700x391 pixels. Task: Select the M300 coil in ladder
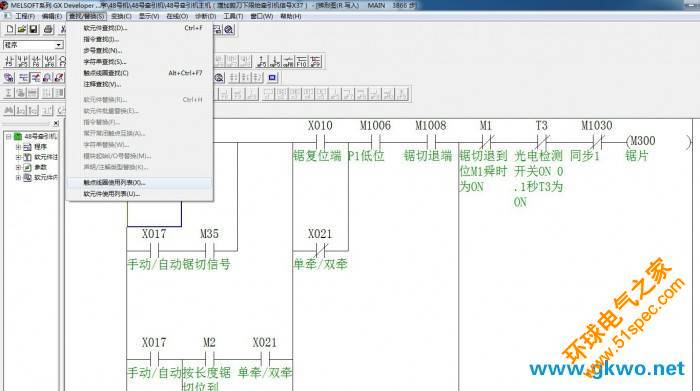(658, 141)
